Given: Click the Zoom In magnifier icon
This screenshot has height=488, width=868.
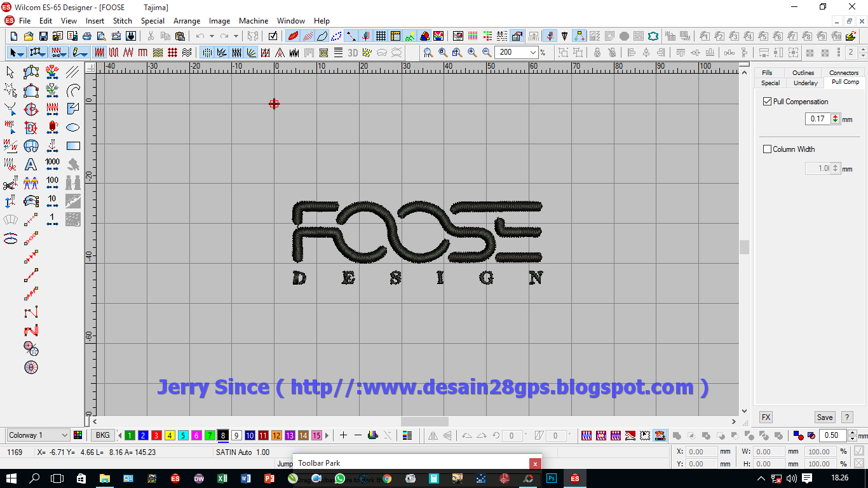Looking at the screenshot, I should tap(472, 52).
